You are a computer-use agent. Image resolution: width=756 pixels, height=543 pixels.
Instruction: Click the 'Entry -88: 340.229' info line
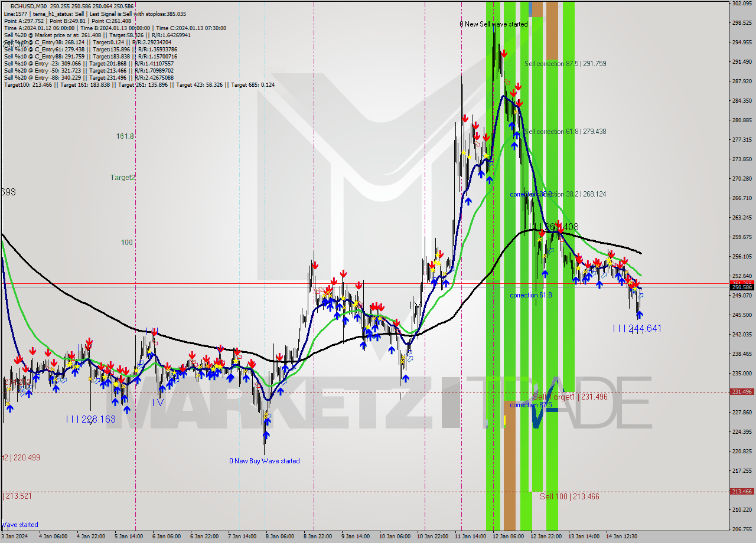click(89, 77)
